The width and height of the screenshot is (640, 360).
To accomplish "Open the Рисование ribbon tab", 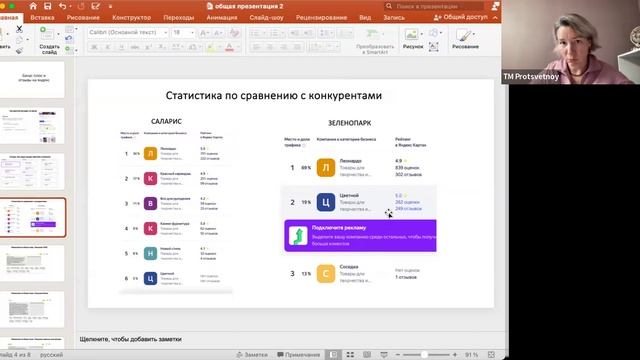I will (x=83, y=18).
